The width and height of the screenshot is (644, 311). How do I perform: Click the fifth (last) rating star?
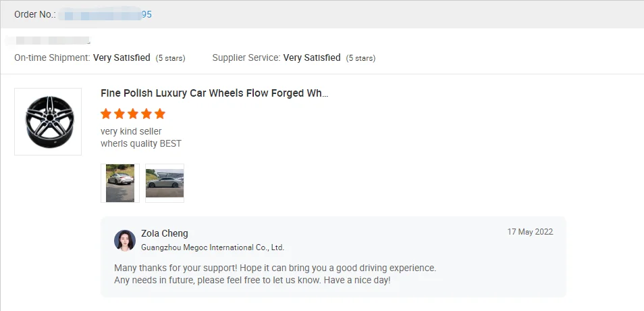tap(159, 114)
